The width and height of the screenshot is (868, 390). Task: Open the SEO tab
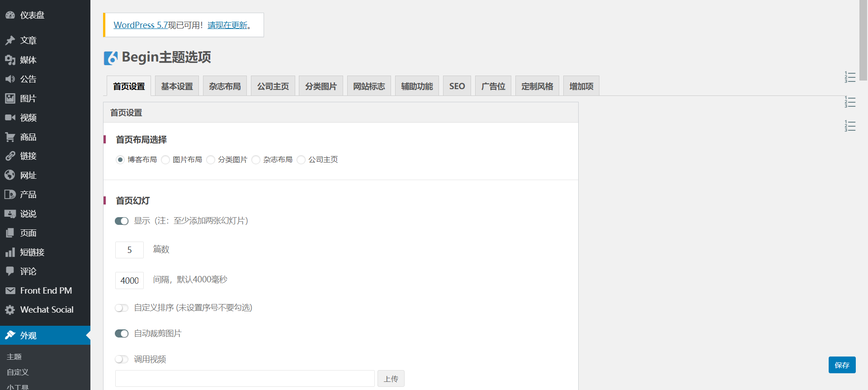pos(457,86)
